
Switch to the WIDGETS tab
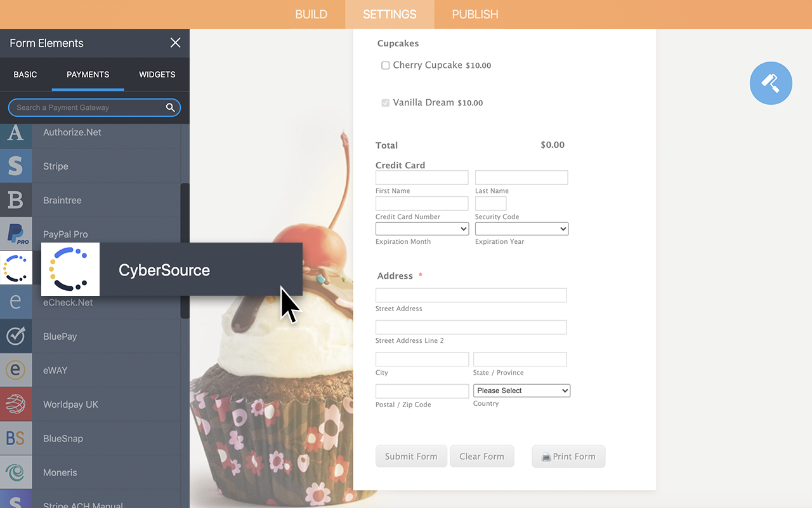coord(156,74)
